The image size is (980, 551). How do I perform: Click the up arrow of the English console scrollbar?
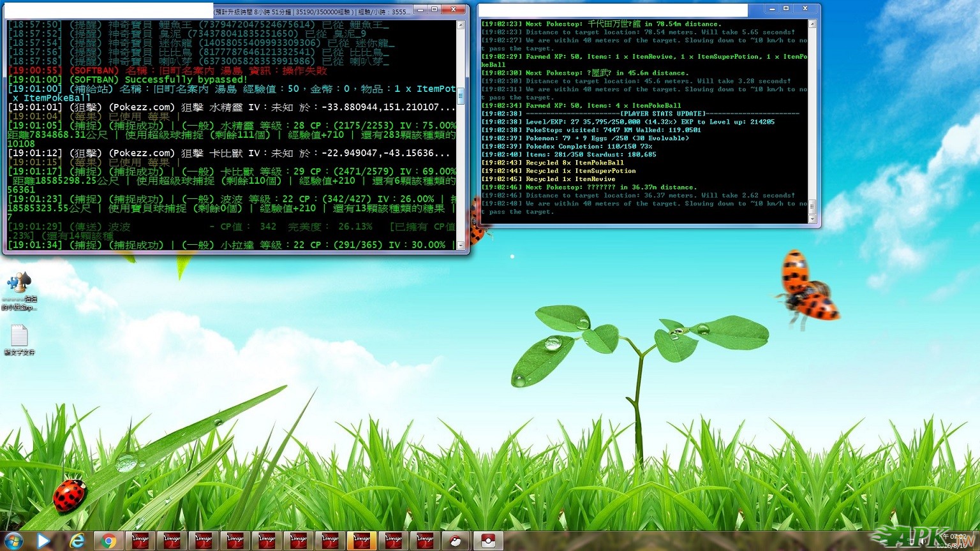(x=812, y=24)
